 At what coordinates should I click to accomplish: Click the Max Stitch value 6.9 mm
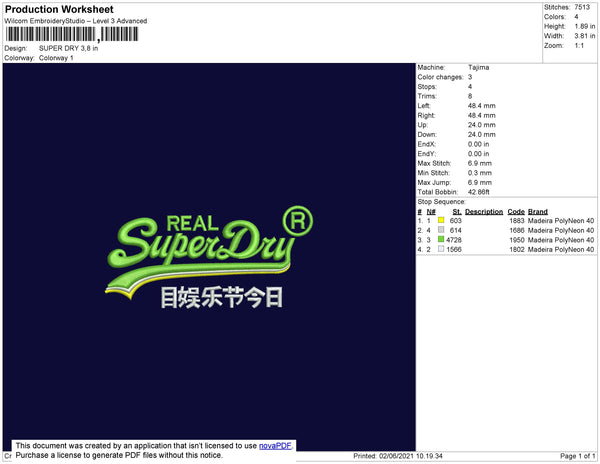pyautogui.click(x=480, y=163)
